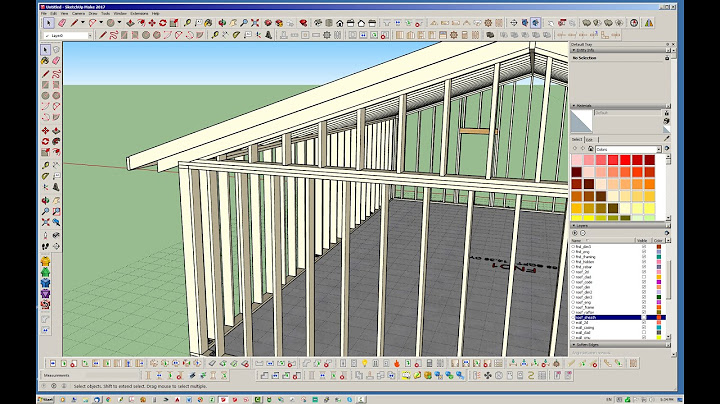Select the Sample Paint eyedropper in Materials panel
The image size is (720, 404).
pyautogui.click(x=667, y=139)
